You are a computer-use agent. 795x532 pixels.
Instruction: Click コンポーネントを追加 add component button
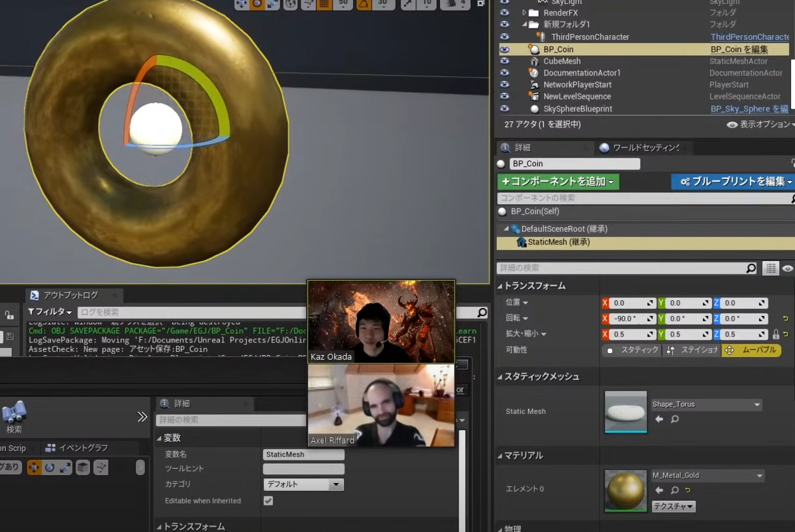558,182
